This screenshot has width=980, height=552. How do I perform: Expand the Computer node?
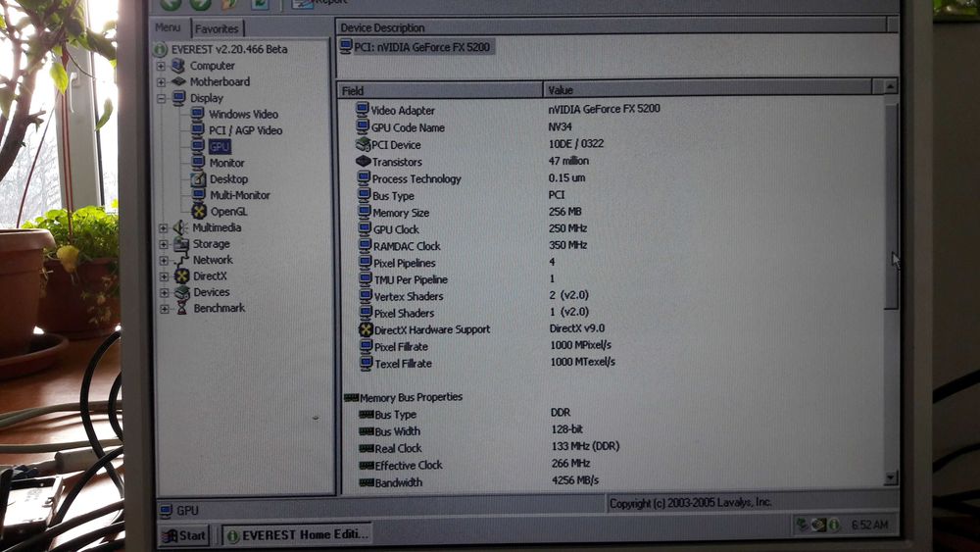coord(161,66)
